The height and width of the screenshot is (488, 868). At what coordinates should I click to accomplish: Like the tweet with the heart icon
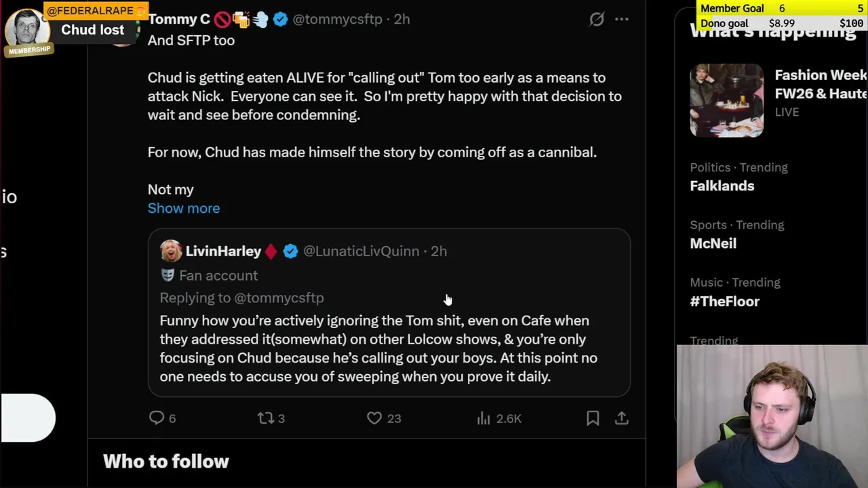(x=374, y=418)
